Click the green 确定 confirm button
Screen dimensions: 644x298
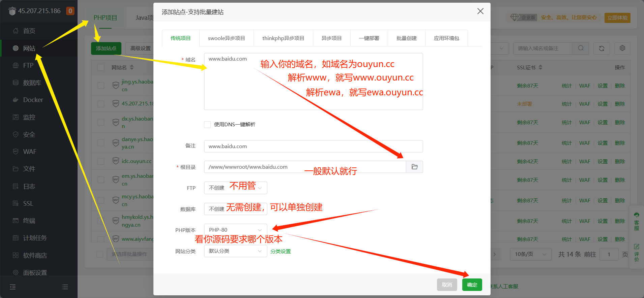472,285
